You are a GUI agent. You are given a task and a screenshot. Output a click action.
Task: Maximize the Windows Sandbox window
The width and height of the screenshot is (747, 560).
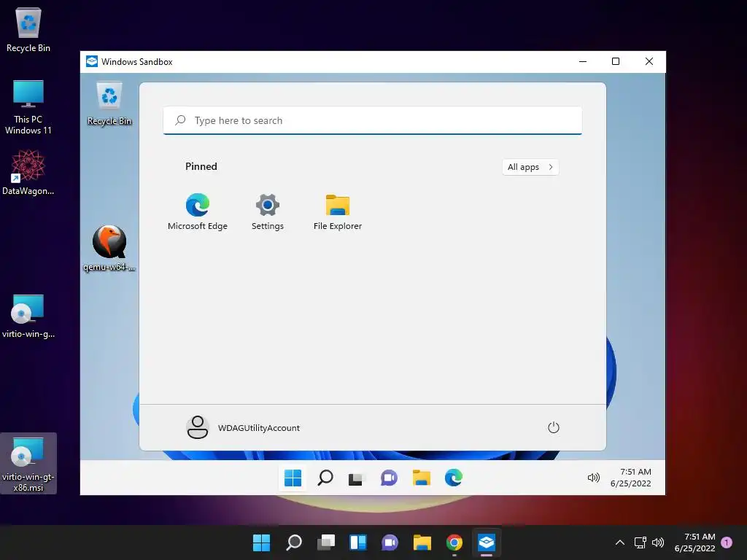[x=616, y=61]
